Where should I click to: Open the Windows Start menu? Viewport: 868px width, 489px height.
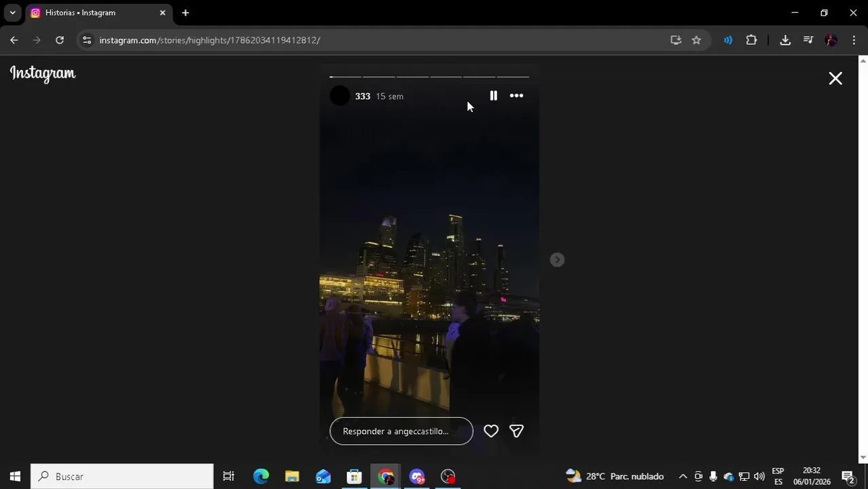15,477
